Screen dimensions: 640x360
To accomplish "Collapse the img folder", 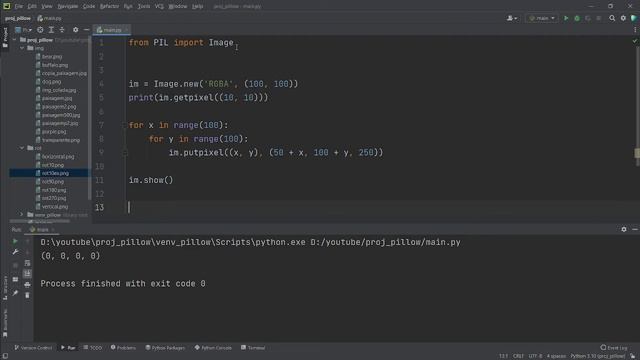I will (x=22, y=48).
